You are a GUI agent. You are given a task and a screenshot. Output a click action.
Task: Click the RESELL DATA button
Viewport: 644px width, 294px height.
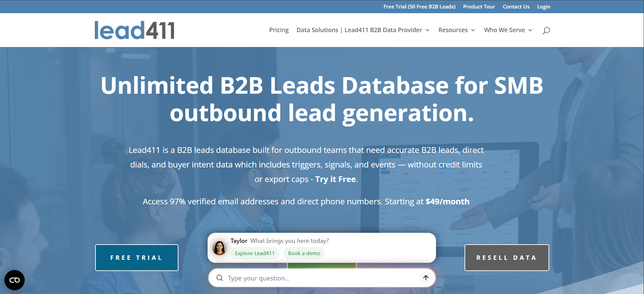[507, 257]
